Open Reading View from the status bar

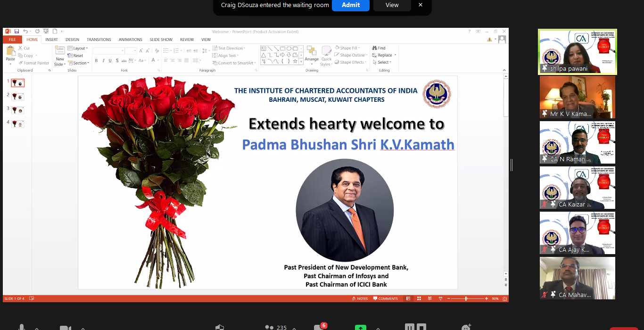429,298
